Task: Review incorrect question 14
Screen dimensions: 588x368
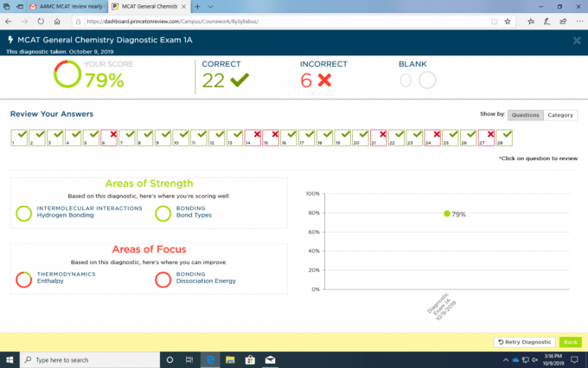Action: [x=252, y=138]
